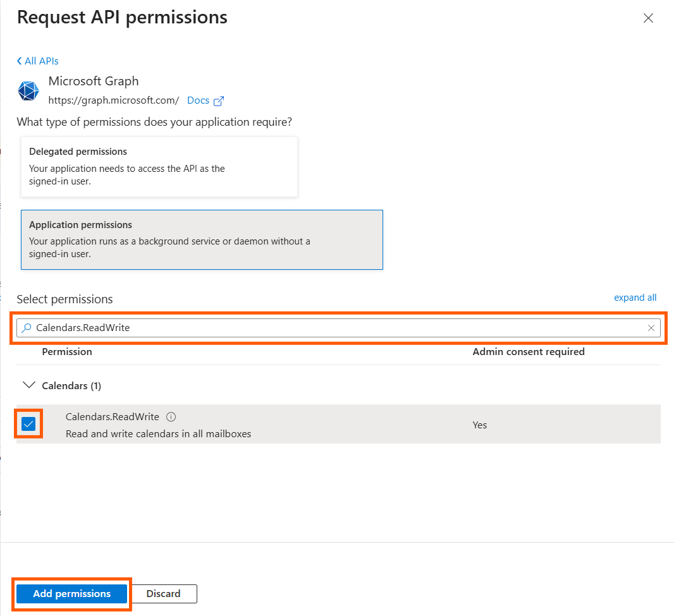Click the Permission column header
The width and height of the screenshot is (674, 616).
coord(67,352)
